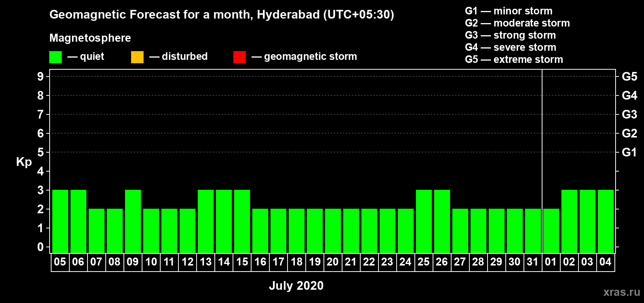644x303 pixels.
Task: Click the '— disturbed' legend label
Action: 178,56
